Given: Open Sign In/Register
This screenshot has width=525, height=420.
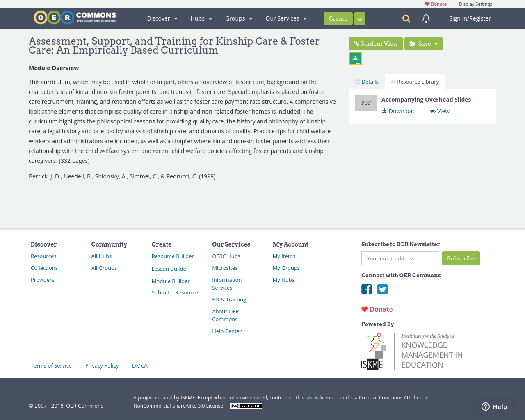Looking at the screenshot, I should pyautogui.click(x=470, y=18).
